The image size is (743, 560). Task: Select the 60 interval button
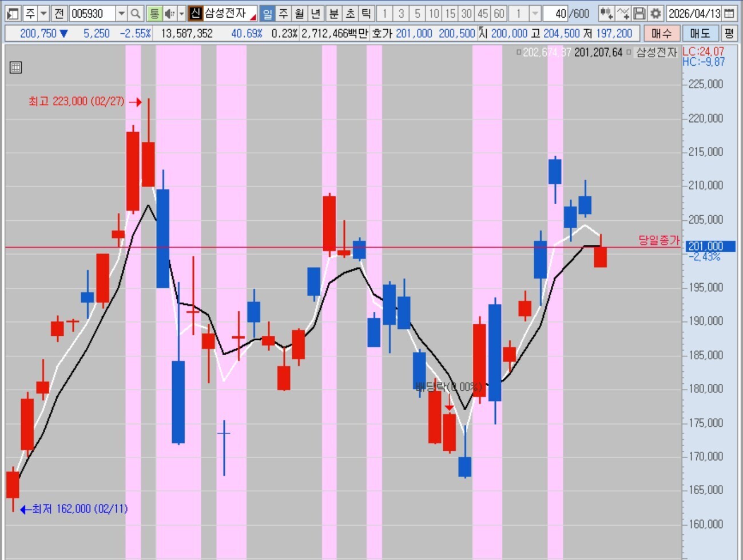[x=499, y=13]
